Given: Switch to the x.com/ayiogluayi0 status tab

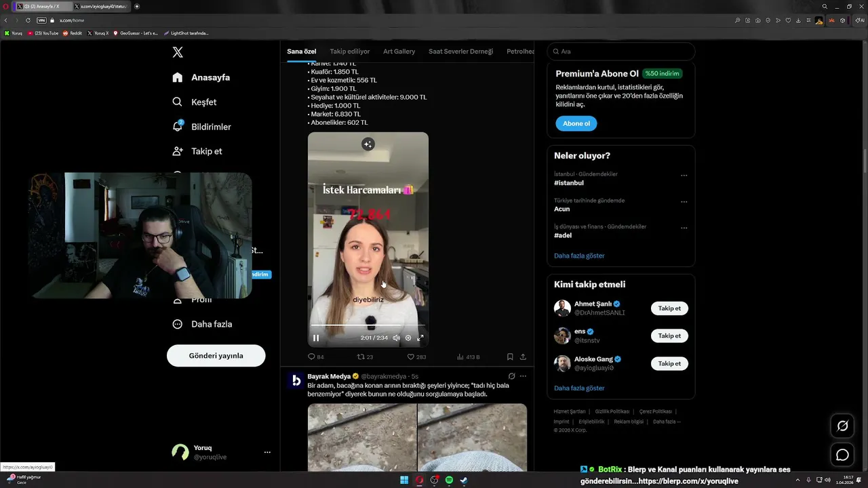Looking at the screenshot, I should point(100,6).
